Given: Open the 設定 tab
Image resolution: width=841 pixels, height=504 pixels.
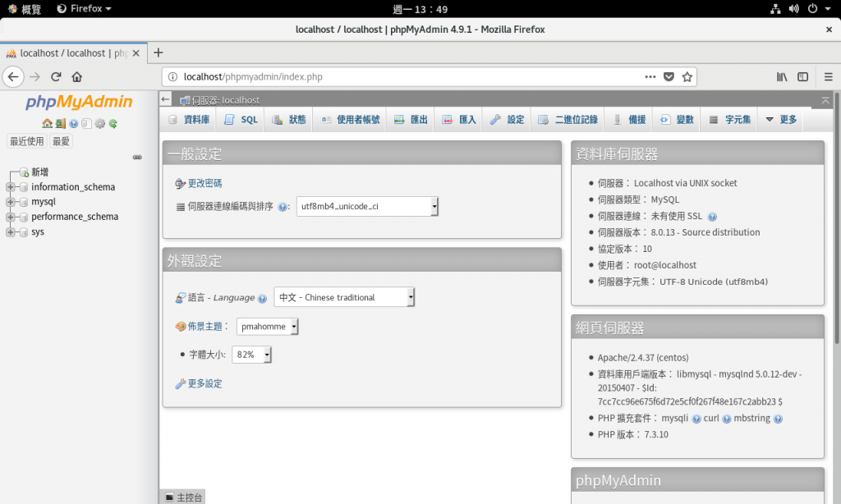Looking at the screenshot, I should tap(507, 120).
